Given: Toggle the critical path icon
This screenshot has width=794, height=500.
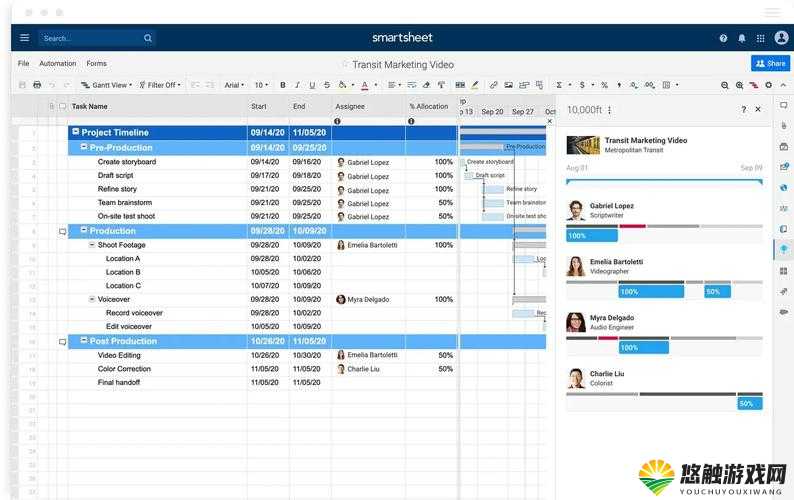Looking at the screenshot, I should click(x=754, y=85).
